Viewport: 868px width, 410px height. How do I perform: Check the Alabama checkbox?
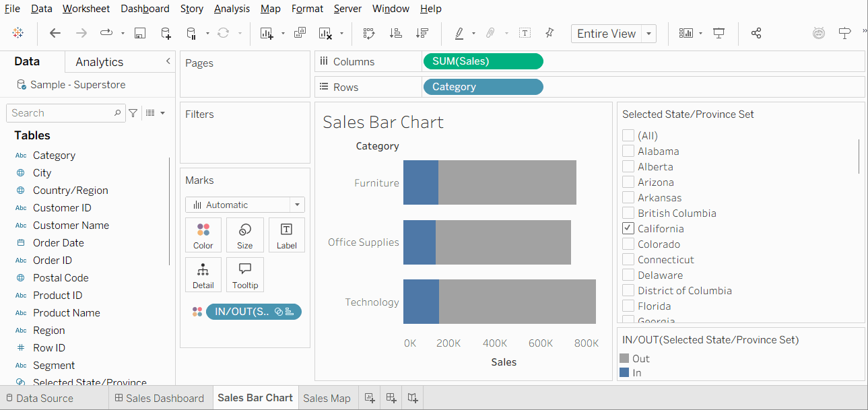tap(628, 151)
